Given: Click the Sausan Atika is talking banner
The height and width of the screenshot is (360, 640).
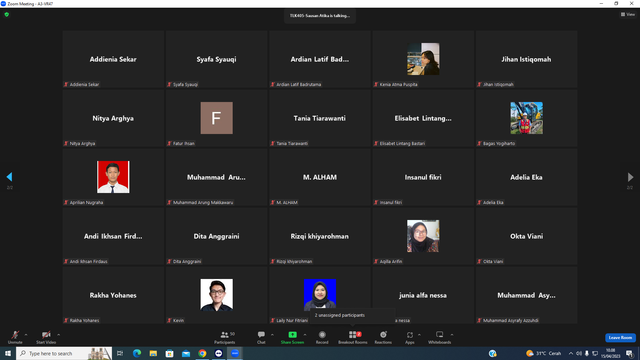Looking at the screenshot, I should pos(320,16).
